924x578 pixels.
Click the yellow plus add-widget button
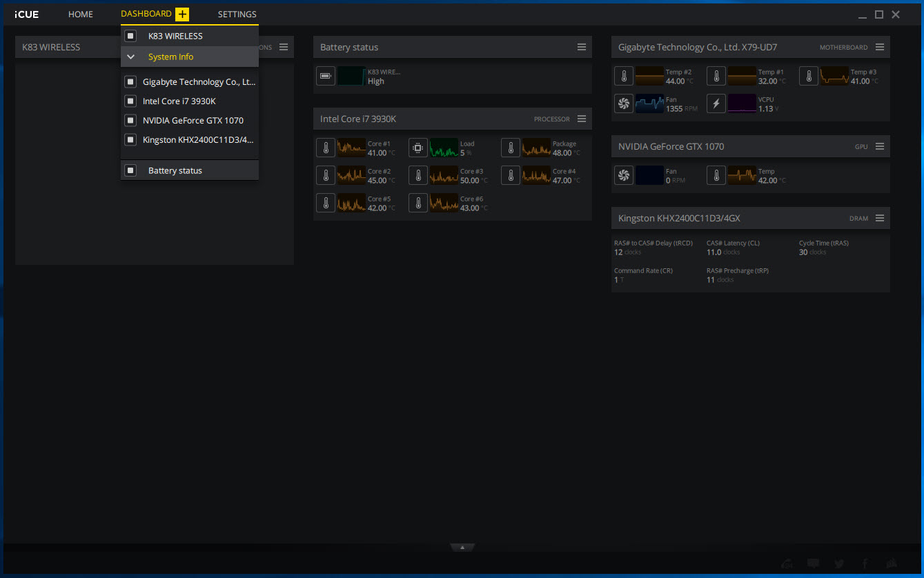point(182,14)
